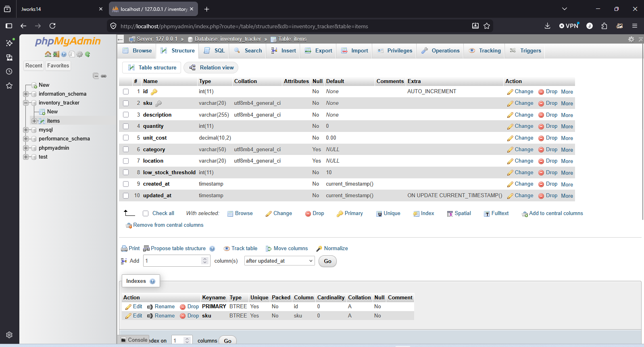Collapse the inventory_tracker database node
Image resolution: width=644 pixels, height=347 pixels.
pos(26,103)
